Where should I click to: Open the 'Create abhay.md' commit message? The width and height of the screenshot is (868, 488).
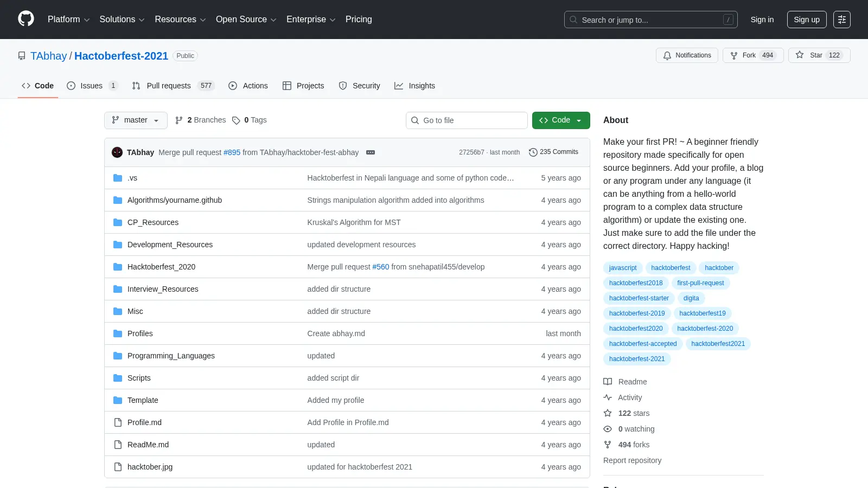coord(336,333)
